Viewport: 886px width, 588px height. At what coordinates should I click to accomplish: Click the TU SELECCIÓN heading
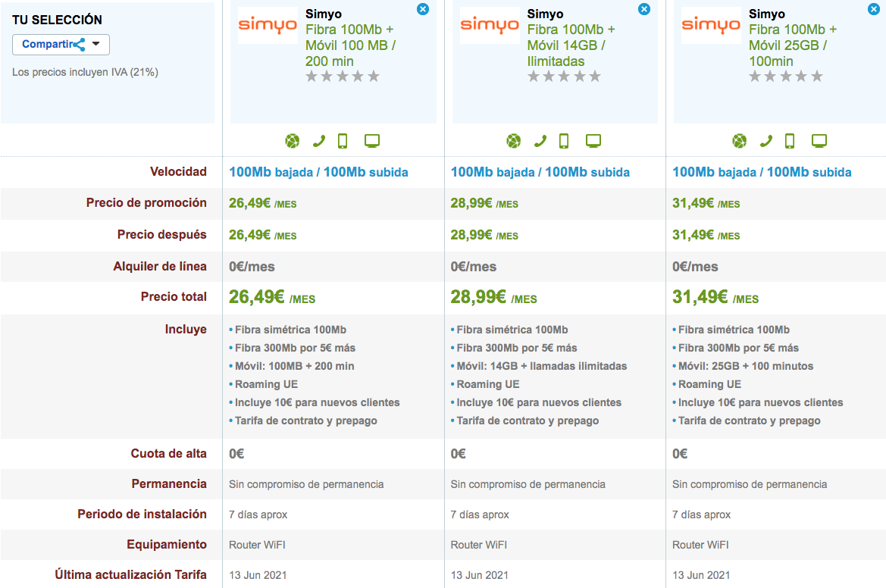[x=57, y=20]
